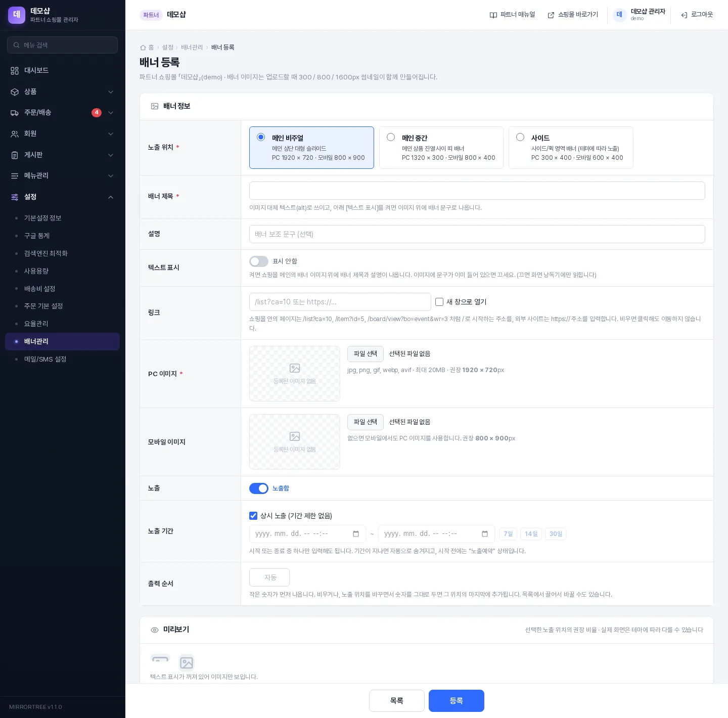Open the end date calendar picker icon
Screen dimensions: 728x718
485,534
